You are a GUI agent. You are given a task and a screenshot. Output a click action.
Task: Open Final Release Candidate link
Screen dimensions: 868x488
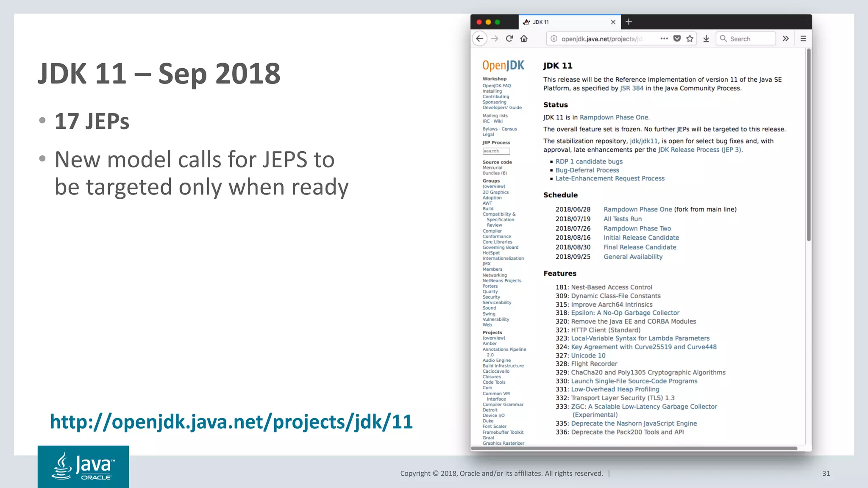(x=640, y=247)
